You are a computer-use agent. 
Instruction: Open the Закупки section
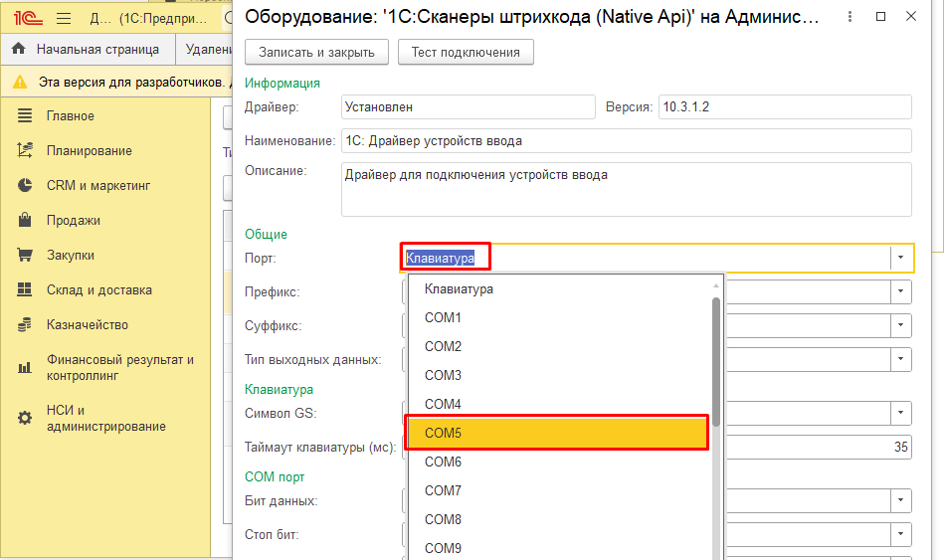pos(70,256)
